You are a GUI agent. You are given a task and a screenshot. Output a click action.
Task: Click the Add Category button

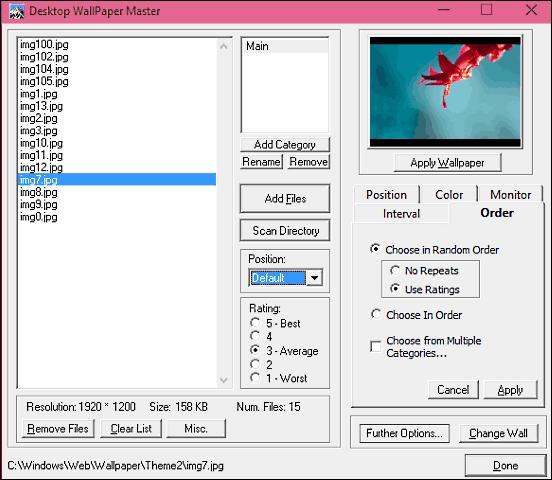point(285,144)
